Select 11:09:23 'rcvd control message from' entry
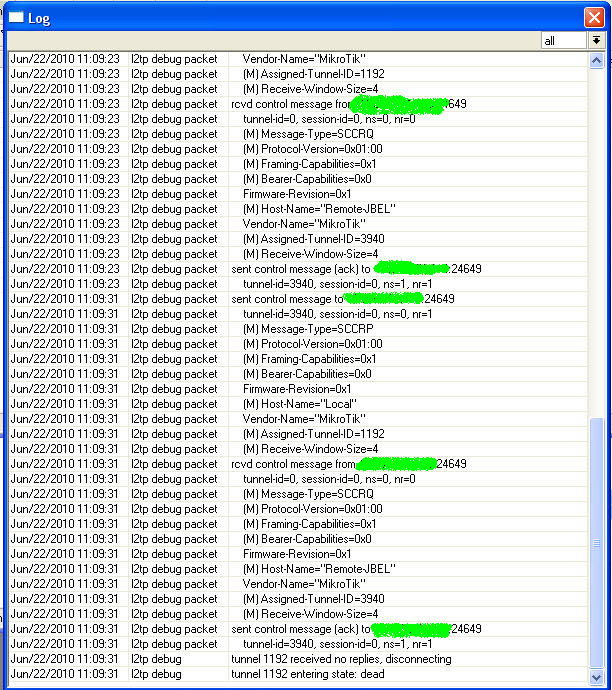 pos(298,104)
